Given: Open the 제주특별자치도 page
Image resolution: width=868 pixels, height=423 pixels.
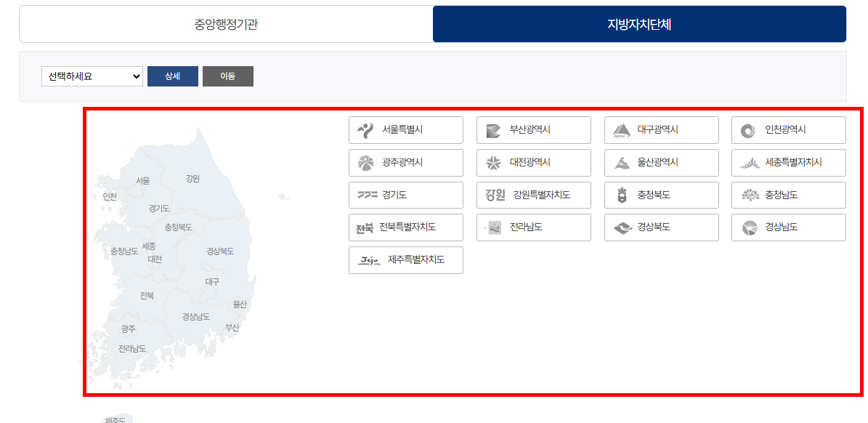Looking at the screenshot, I should pyautogui.click(x=405, y=259).
